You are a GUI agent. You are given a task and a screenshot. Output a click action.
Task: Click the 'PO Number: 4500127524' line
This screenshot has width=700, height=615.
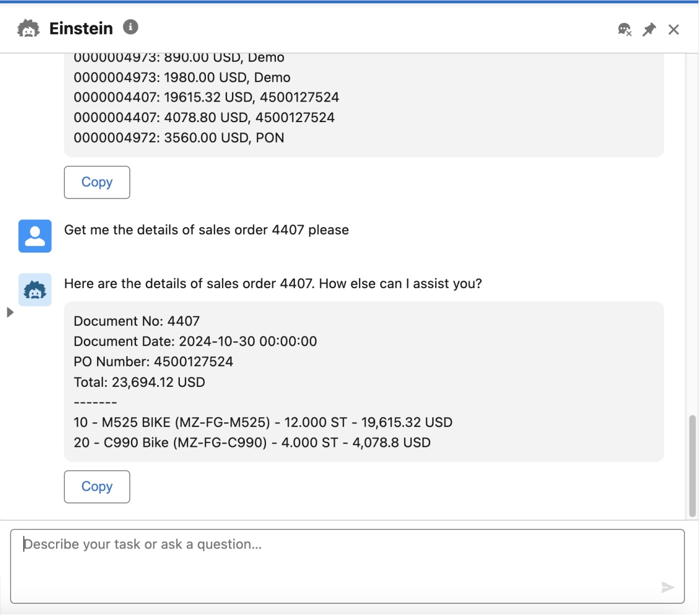(153, 362)
